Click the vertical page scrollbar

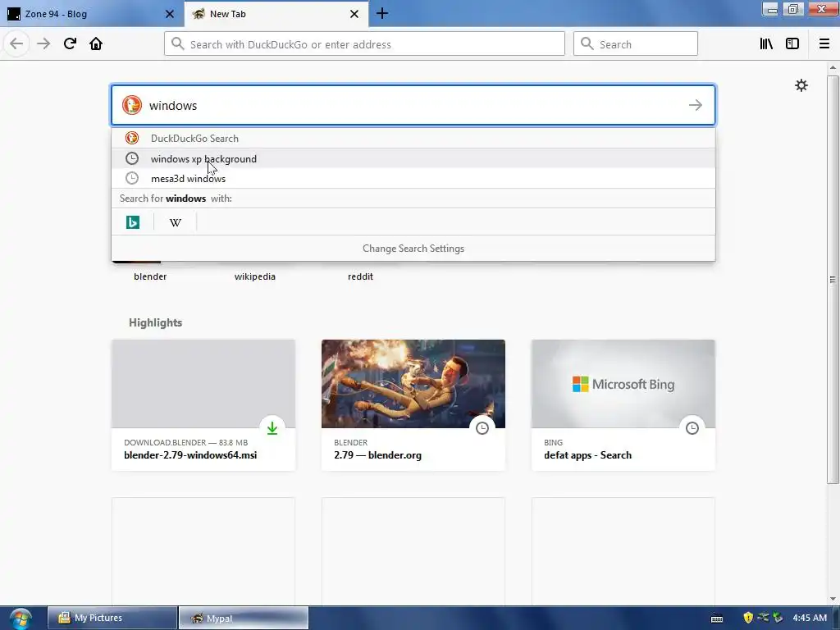(833, 279)
